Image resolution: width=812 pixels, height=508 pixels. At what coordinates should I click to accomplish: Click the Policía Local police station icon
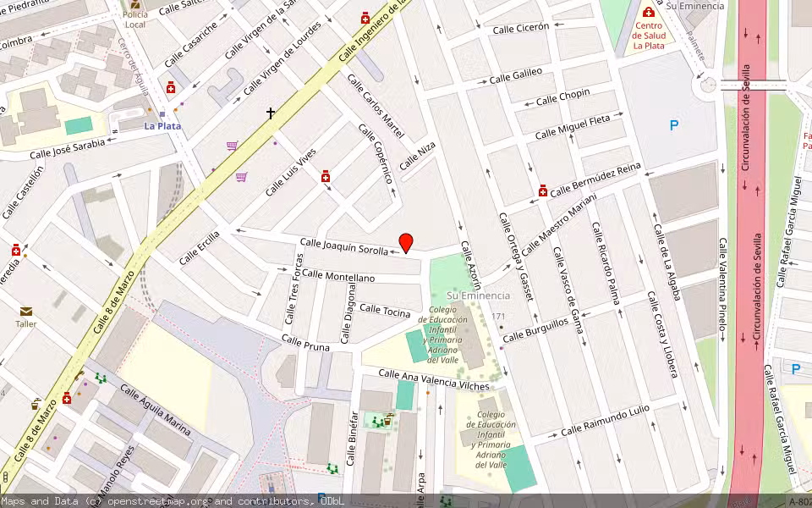tap(134, 5)
